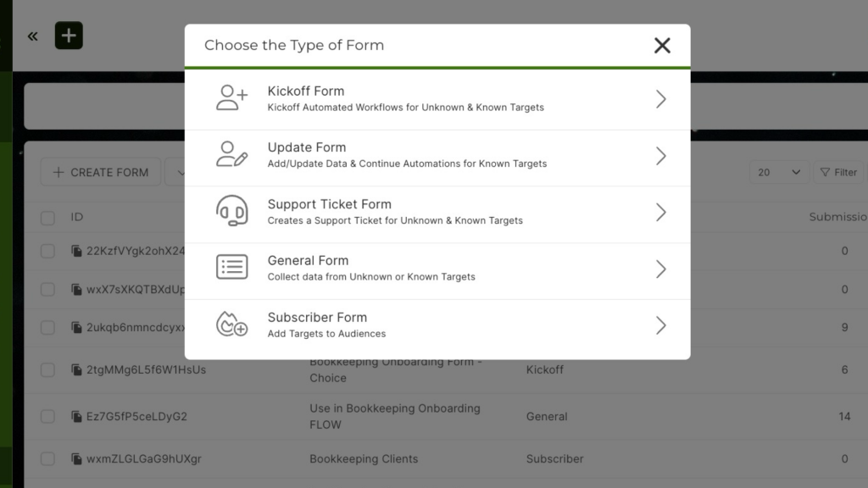Copy ID Ez7G5fP5ceLDyG2 using copy icon
The image size is (868, 488).
coord(76,417)
